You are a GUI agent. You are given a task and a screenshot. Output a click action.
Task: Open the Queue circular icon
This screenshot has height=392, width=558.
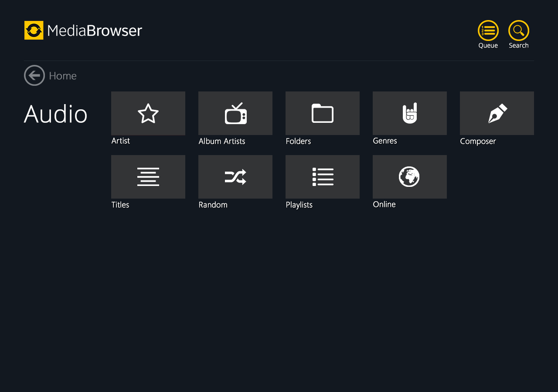[x=488, y=30]
